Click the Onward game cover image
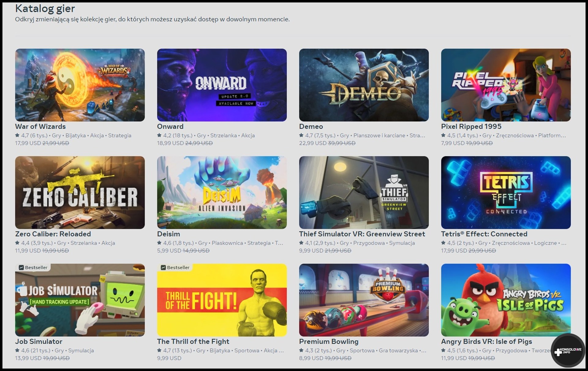588x371 pixels. pos(222,85)
